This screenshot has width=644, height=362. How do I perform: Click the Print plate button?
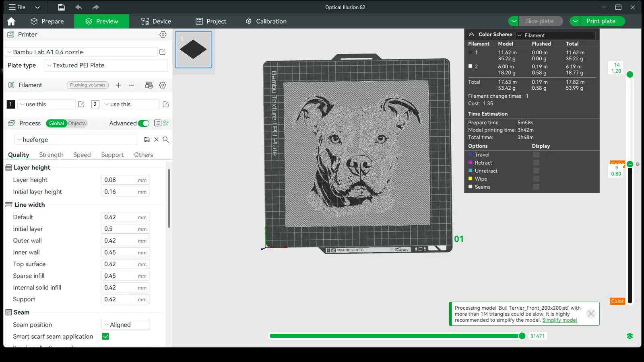(601, 21)
